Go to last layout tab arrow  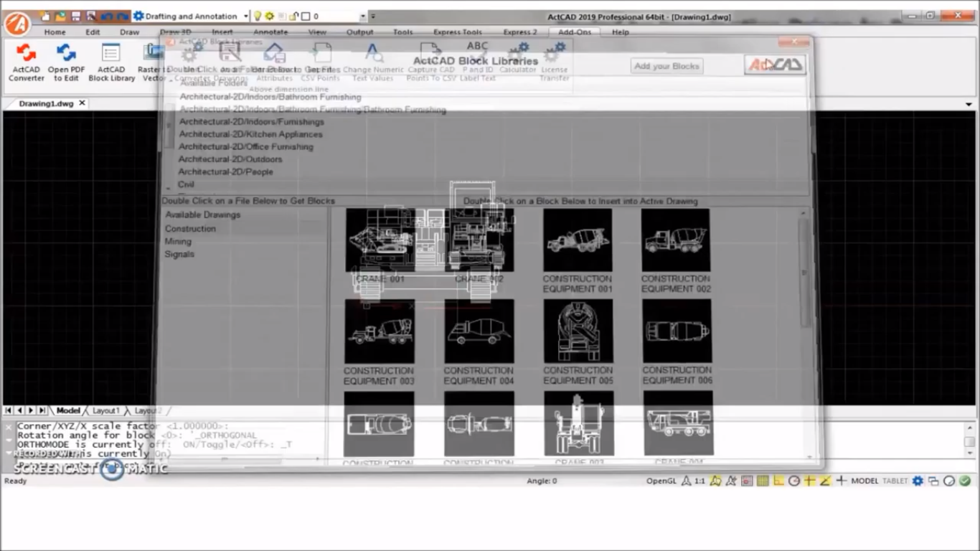[42, 410]
